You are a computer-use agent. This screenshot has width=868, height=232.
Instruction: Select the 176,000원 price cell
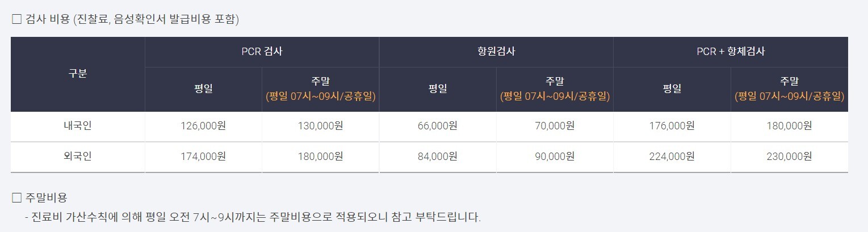(x=672, y=126)
